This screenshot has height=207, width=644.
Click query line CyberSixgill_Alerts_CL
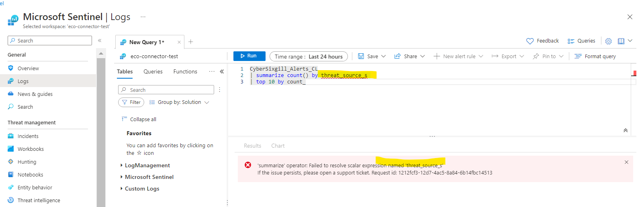click(x=284, y=69)
